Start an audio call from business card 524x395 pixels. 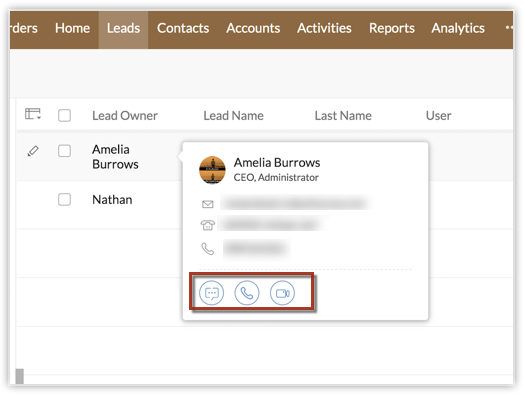tap(247, 293)
